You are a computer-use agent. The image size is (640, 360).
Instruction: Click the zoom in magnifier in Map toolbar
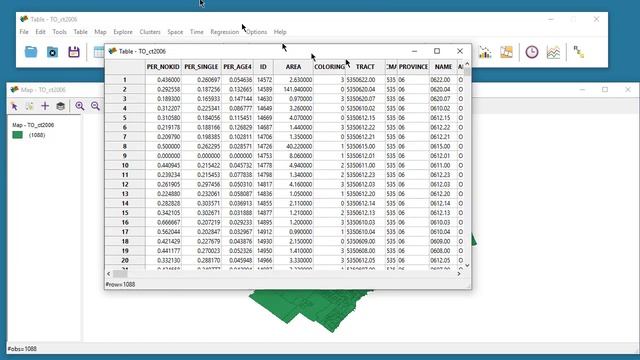pyautogui.click(x=80, y=106)
